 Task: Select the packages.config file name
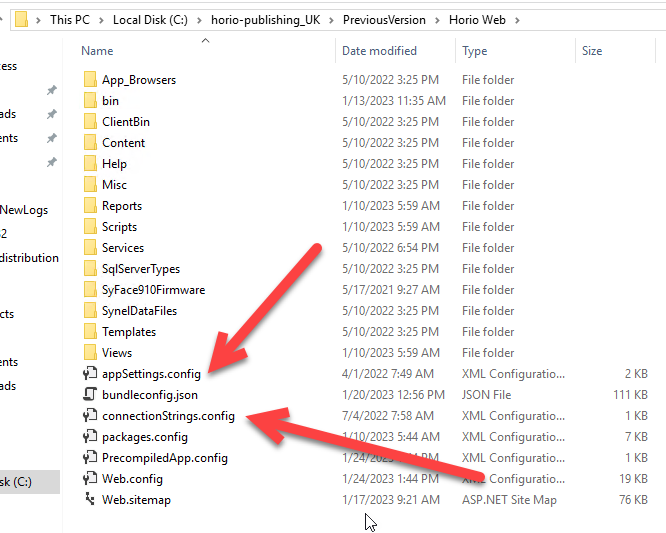(x=144, y=437)
